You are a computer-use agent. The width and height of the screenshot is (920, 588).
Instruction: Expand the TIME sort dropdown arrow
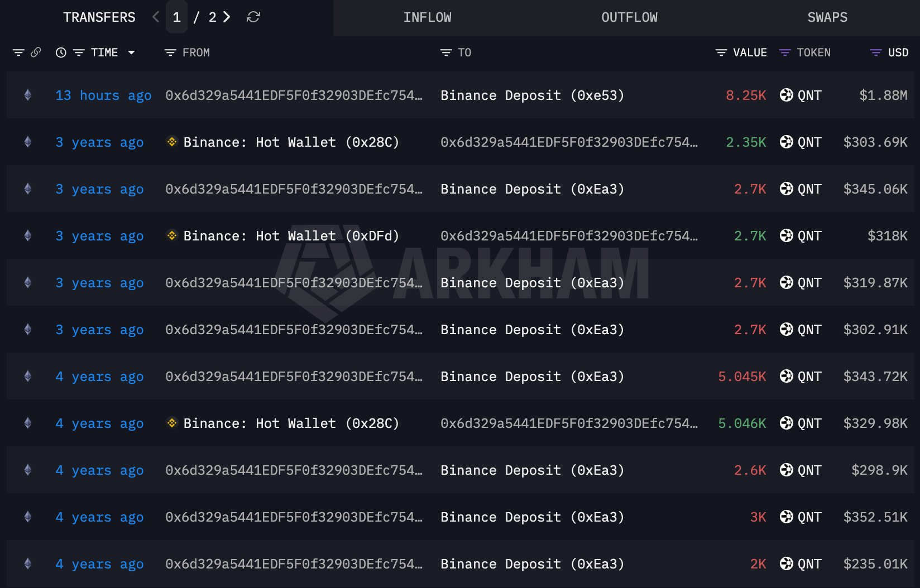tap(131, 52)
